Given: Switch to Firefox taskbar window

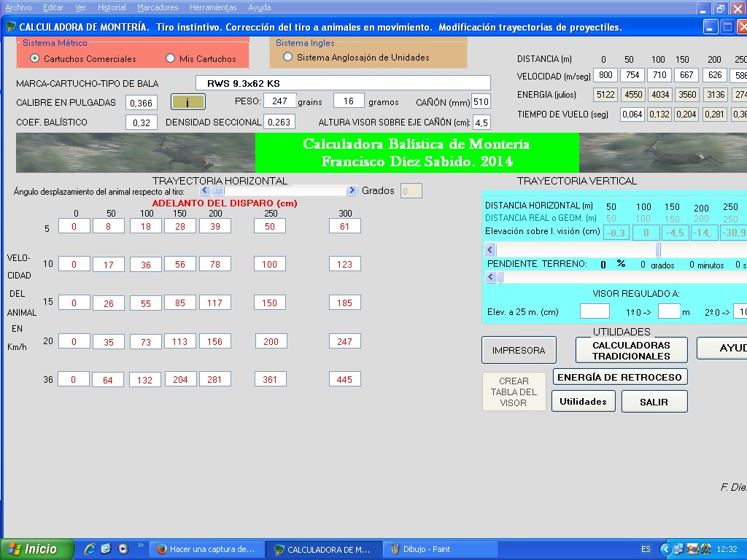Looking at the screenshot, I should point(206,549).
